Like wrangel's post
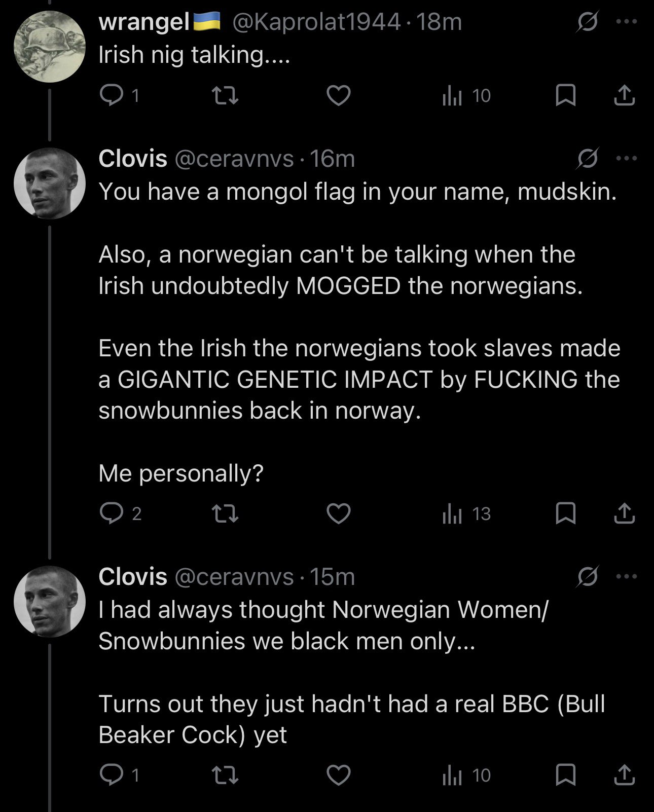654x812 pixels. 338,95
